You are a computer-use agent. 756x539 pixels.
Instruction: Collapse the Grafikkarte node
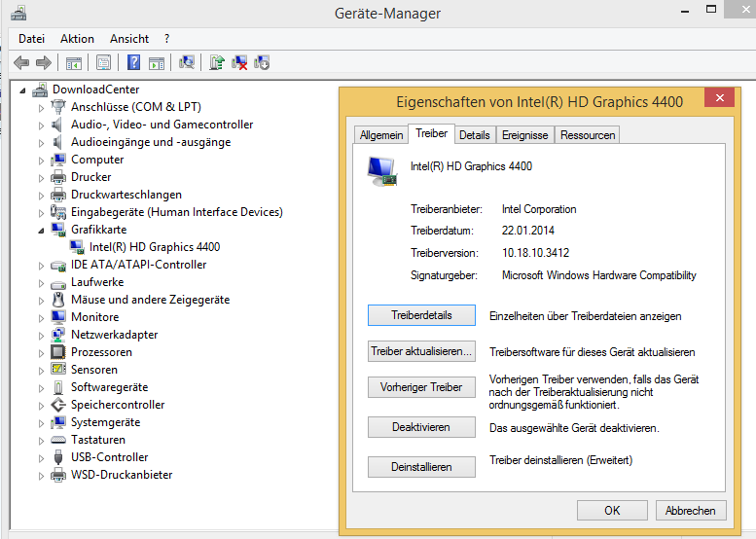42,231
